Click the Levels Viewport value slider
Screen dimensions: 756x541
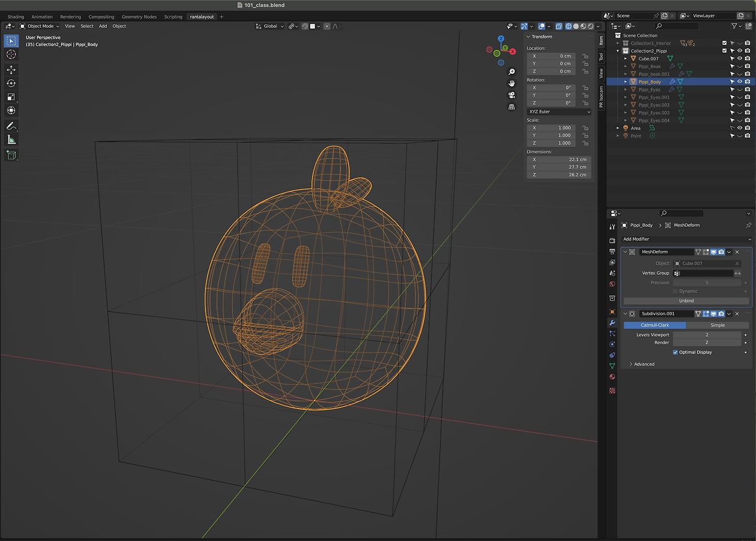pyautogui.click(x=706, y=335)
